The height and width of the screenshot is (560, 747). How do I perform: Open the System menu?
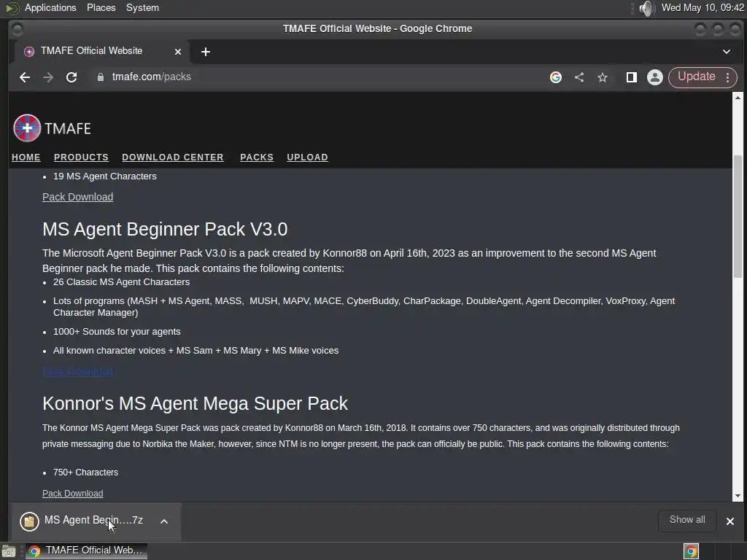(142, 8)
